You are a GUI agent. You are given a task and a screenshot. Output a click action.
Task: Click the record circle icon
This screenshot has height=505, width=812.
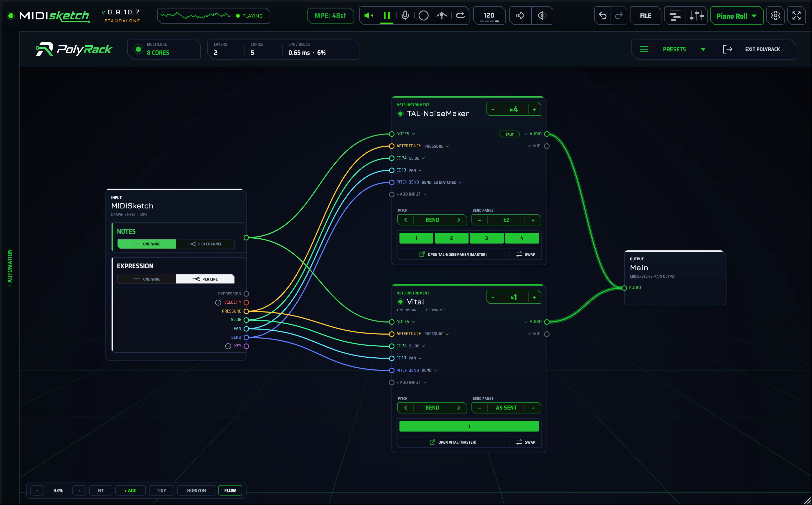(x=424, y=15)
